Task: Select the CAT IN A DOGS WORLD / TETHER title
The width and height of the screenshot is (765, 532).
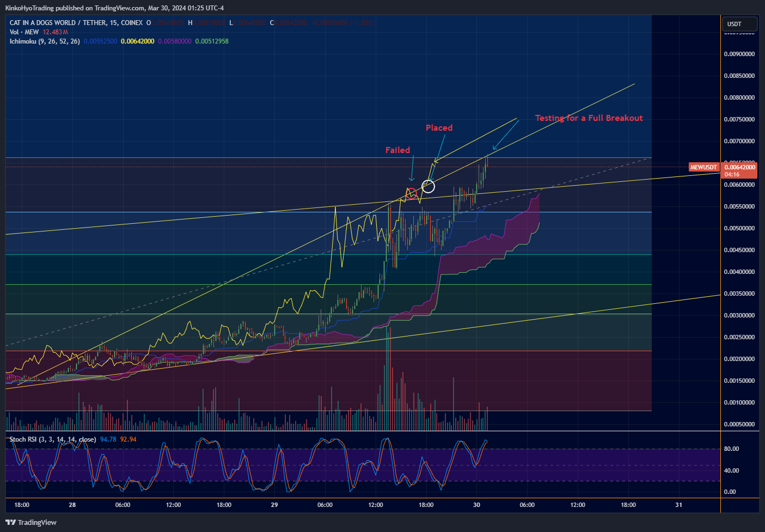Action: click(x=76, y=23)
